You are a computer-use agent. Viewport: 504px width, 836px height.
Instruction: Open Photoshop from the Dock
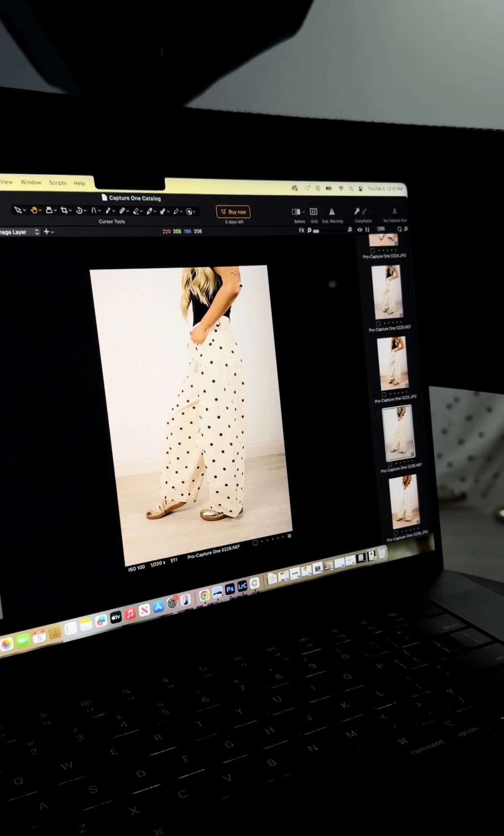coord(229,589)
